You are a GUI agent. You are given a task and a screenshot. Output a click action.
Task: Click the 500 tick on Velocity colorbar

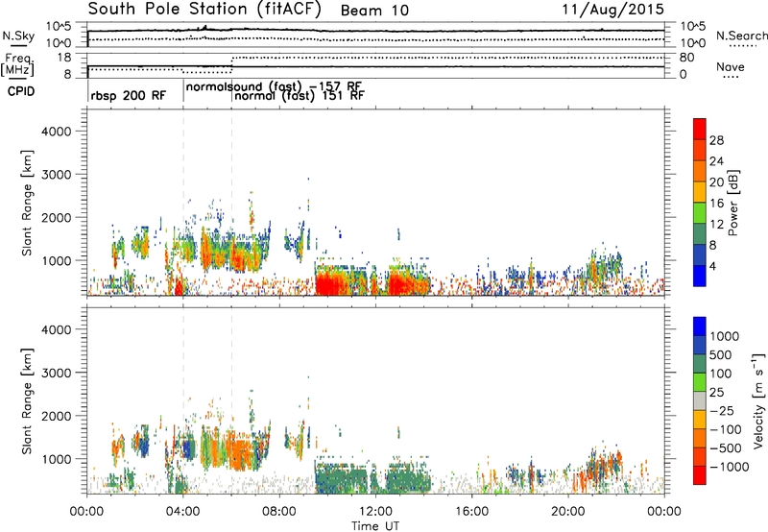[723, 354]
